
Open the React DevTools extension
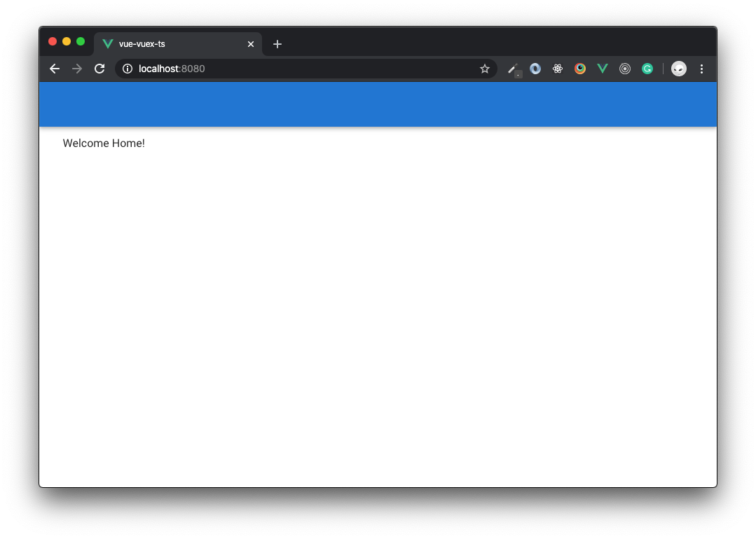tap(557, 69)
